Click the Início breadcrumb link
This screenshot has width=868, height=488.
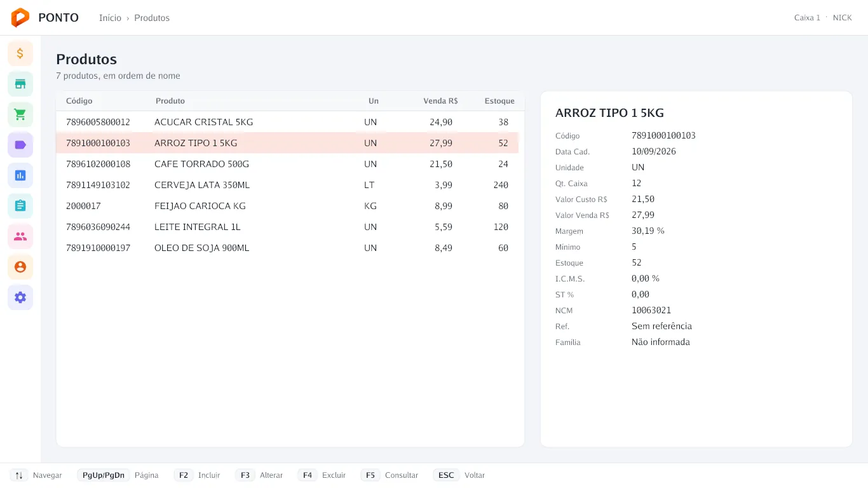[x=110, y=18]
